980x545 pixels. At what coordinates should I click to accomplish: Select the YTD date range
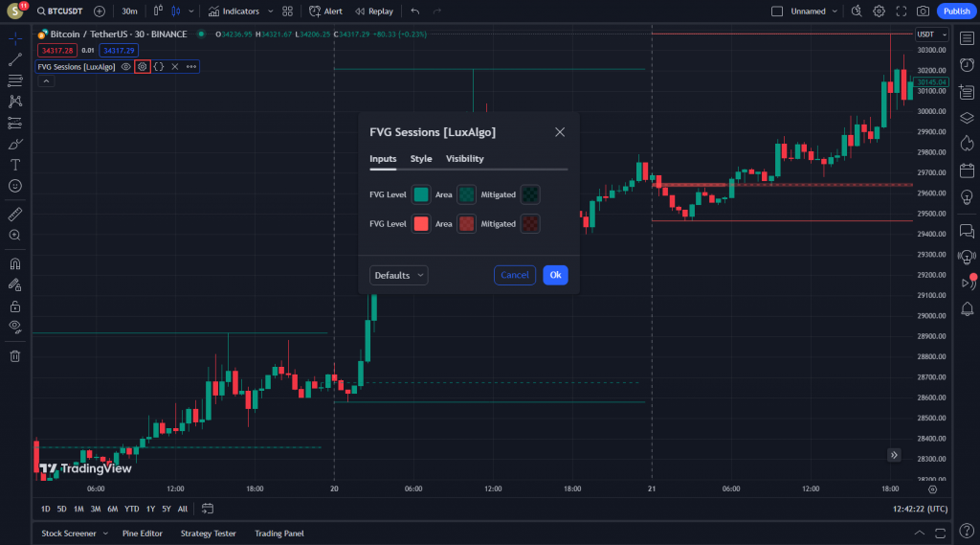(131, 510)
